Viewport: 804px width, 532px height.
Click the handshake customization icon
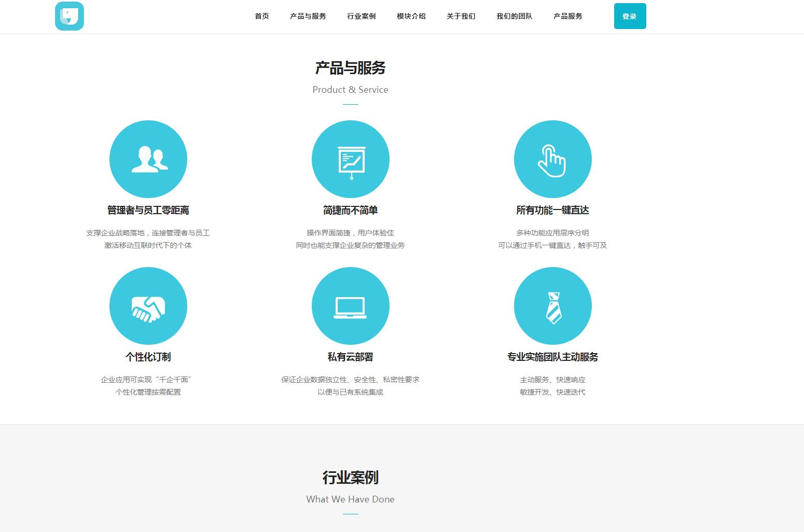(x=148, y=306)
